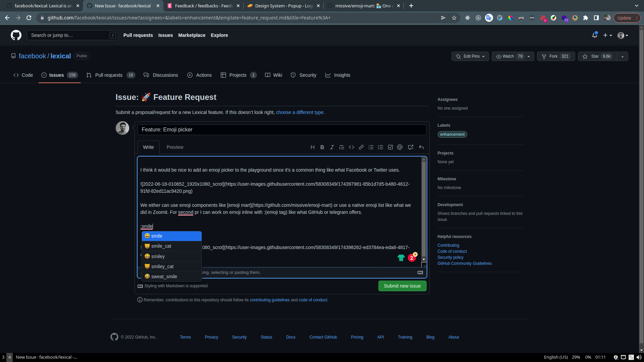Switch to Design System browser tab
The width and height of the screenshot is (644, 362).
[x=283, y=6]
